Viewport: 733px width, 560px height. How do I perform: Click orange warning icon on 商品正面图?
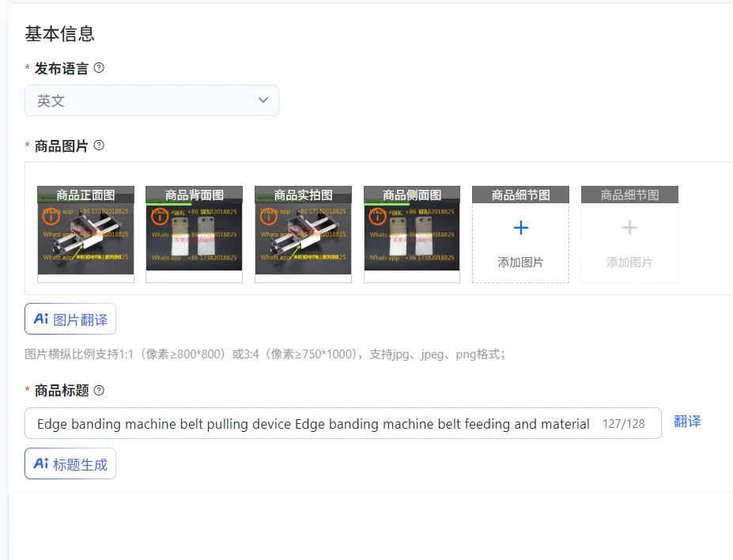tap(51, 217)
